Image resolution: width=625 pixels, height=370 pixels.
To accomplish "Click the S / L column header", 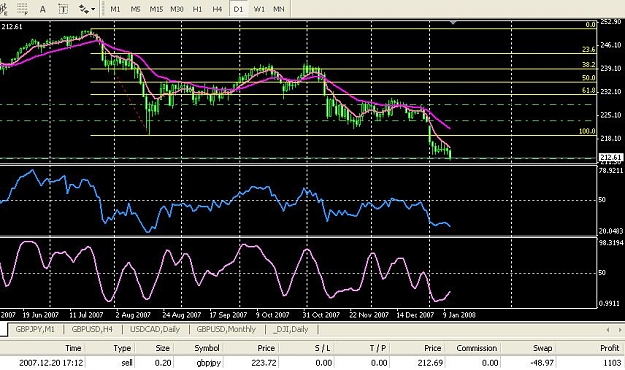I will [x=322, y=348].
